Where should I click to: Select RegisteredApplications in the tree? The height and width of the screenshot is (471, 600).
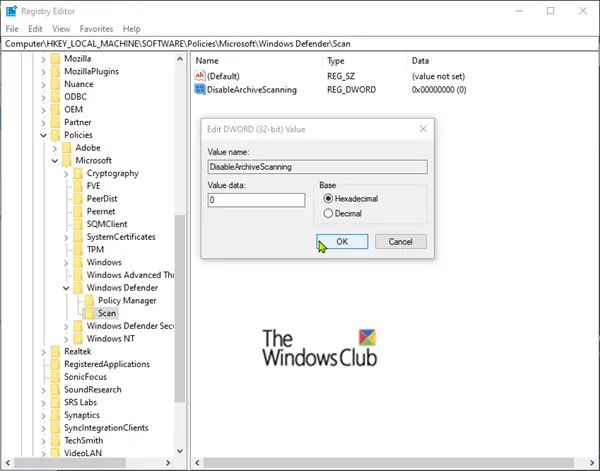(x=107, y=364)
